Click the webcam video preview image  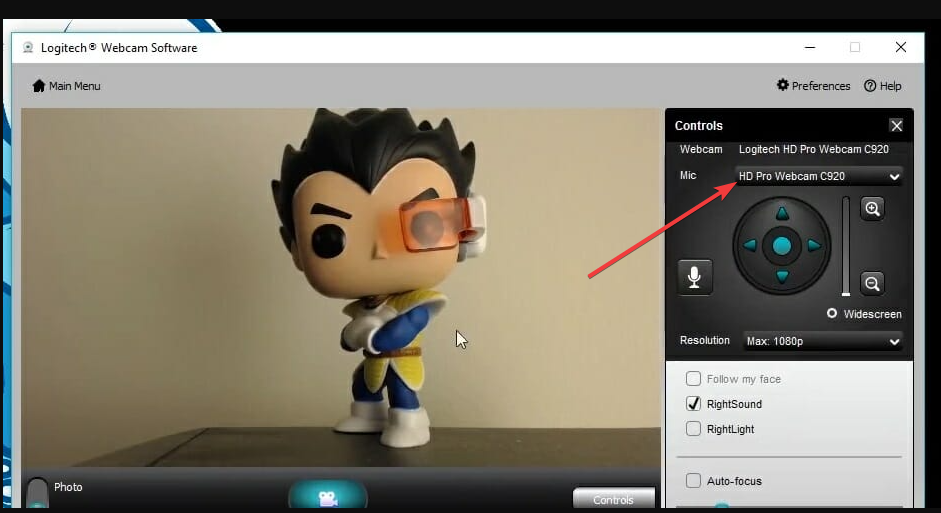click(341, 287)
